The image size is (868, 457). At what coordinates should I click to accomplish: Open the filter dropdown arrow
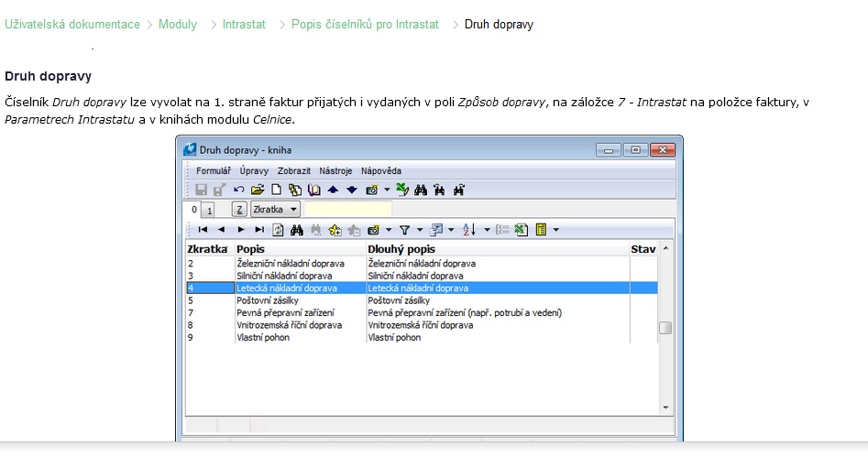click(420, 230)
